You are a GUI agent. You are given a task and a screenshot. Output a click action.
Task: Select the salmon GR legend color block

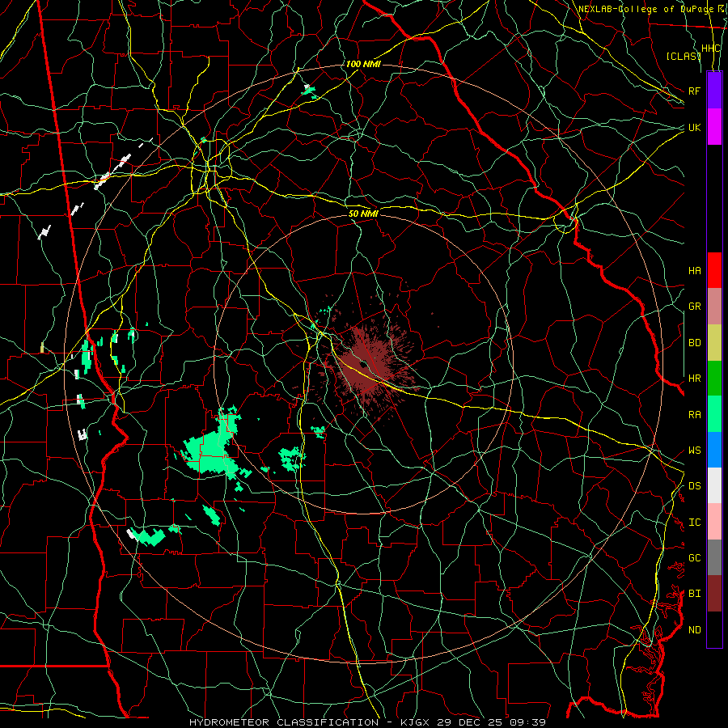[x=714, y=307]
